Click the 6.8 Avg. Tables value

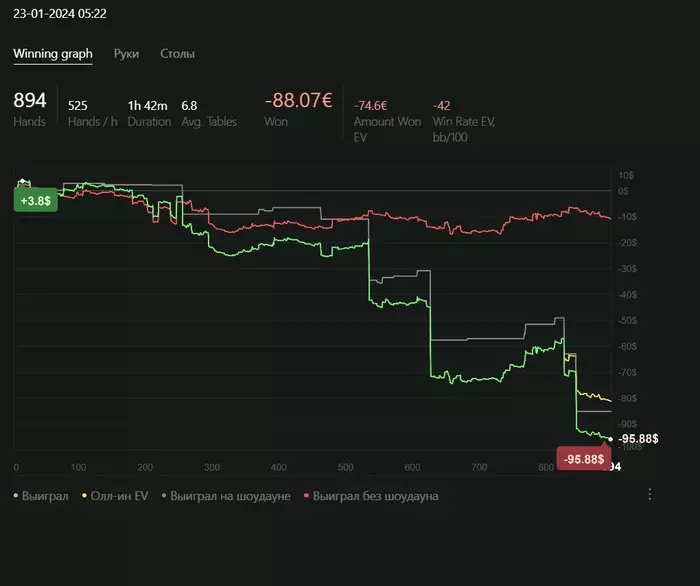pyautogui.click(x=189, y=106)
